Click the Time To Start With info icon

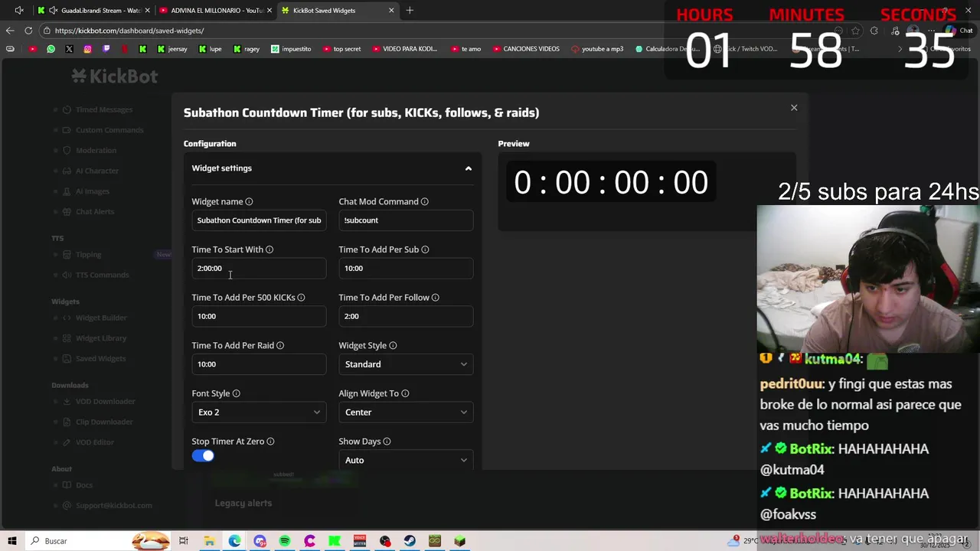(x=269, y=249)
